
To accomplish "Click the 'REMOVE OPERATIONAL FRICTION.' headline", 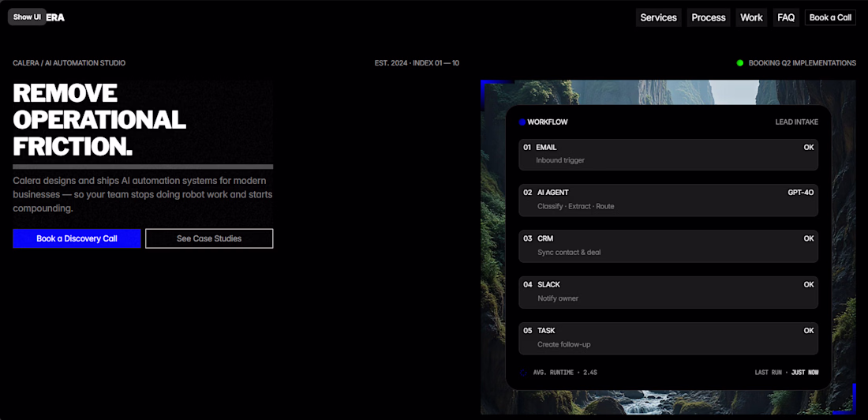I will point(99,120).
